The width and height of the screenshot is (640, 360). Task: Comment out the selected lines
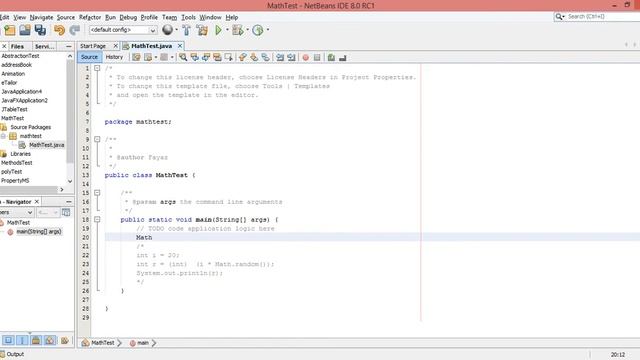tap(331, 58)
